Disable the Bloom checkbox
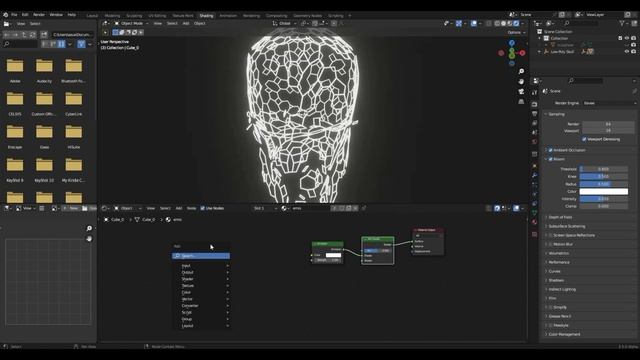The width and height of the screenshot is (640, 360). coord(551,159)
